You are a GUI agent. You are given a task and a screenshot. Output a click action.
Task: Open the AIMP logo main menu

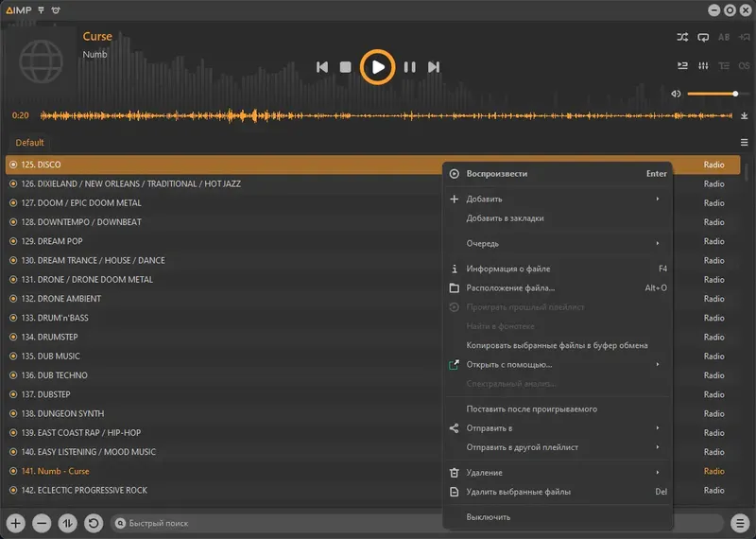pyautogui.click(x=19, y=10)
